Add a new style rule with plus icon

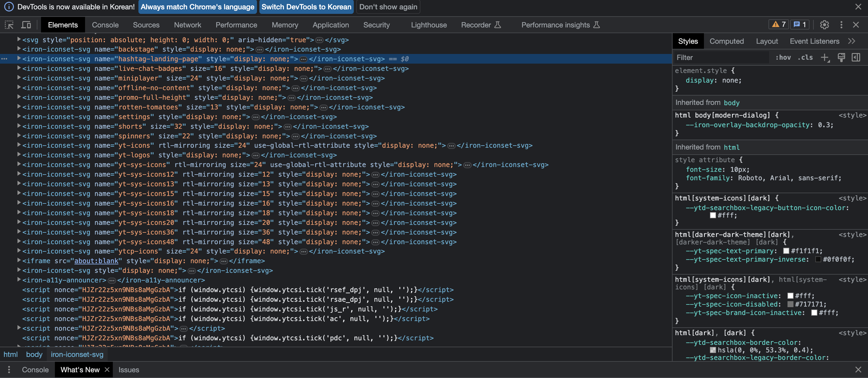[824, 58]
